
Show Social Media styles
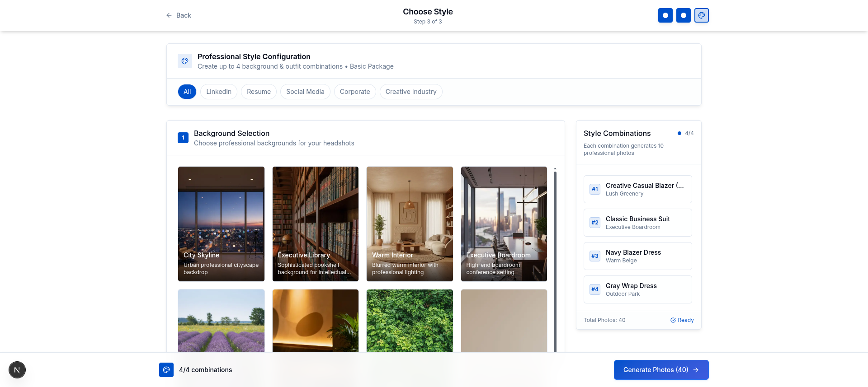[x=305, y=92]
